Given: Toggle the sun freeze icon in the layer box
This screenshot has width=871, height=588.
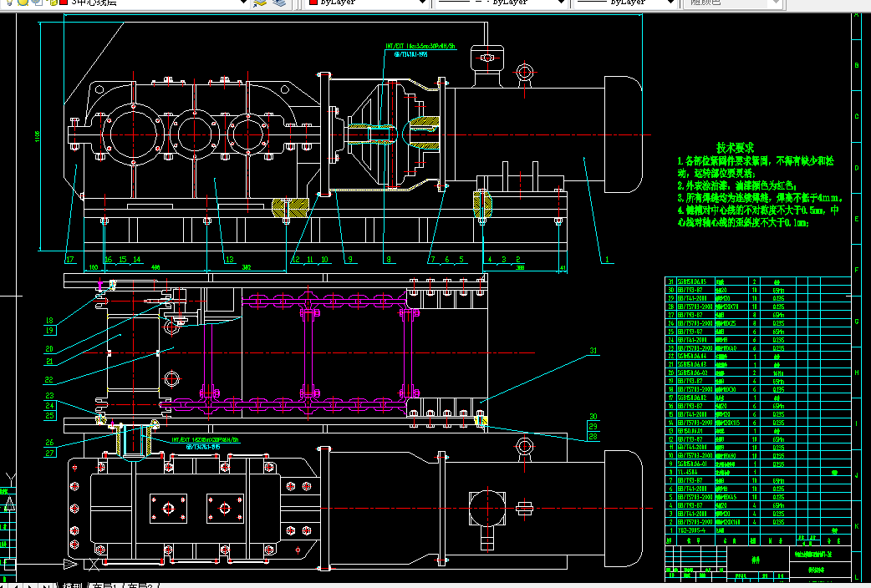Looking at the screenshot, I should [x=23, y=3].
